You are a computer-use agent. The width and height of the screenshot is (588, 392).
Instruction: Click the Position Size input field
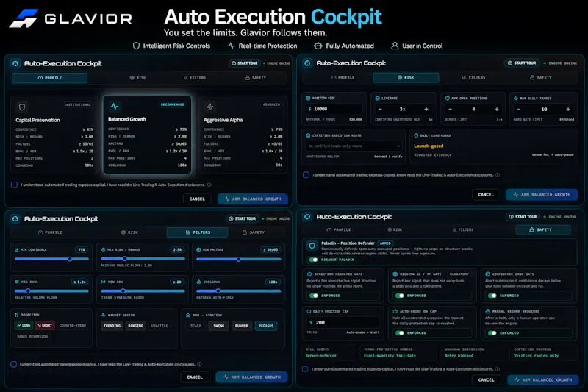coord(334,109)
